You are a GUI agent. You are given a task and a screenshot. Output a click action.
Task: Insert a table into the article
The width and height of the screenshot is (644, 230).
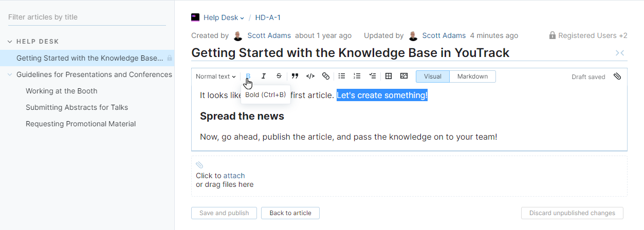[x=389, y=76]
